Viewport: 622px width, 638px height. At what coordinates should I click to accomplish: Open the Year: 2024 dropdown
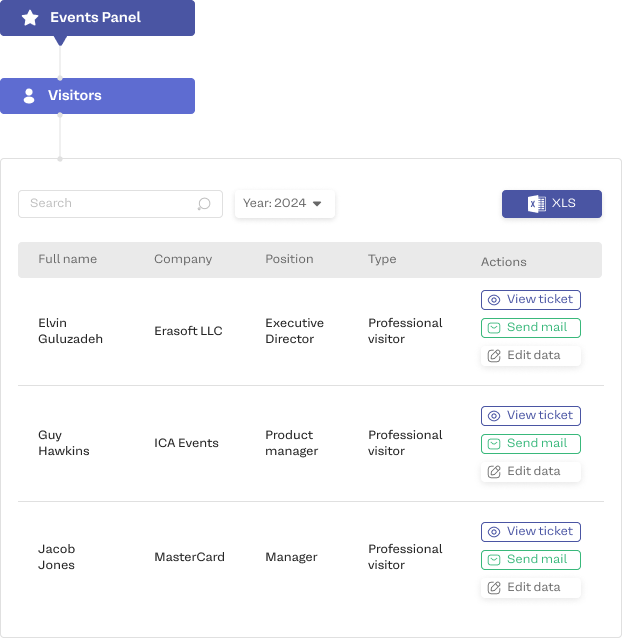pyautogui.click(x=284, y=204)
